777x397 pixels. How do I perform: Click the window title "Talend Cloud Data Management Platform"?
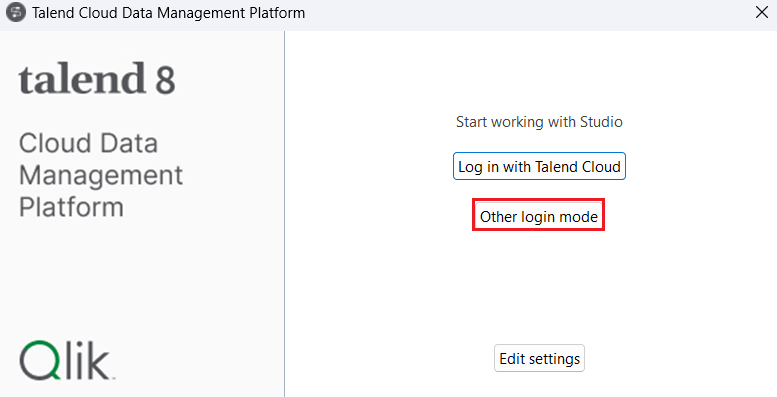point(168,12)
